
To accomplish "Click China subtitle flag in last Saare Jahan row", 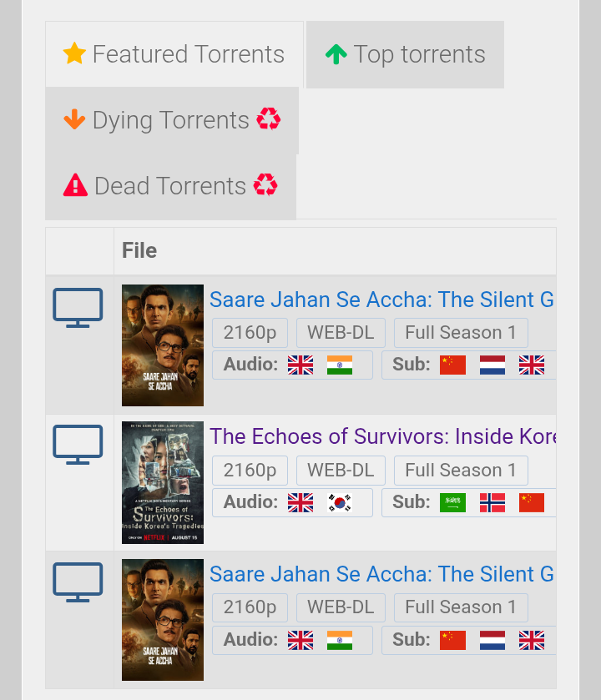I will pos(452,640).
